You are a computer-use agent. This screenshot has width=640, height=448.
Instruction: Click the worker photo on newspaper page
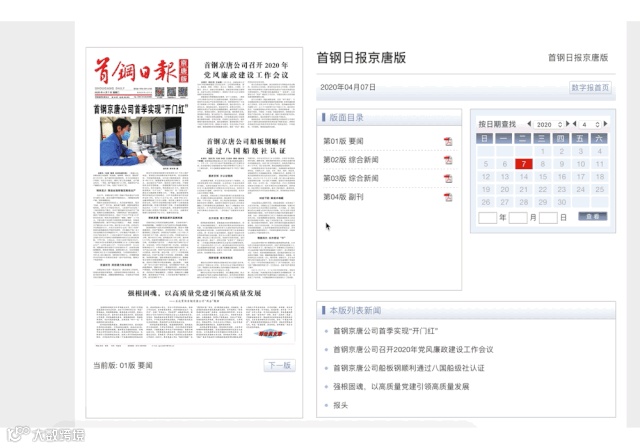[140, 141]
